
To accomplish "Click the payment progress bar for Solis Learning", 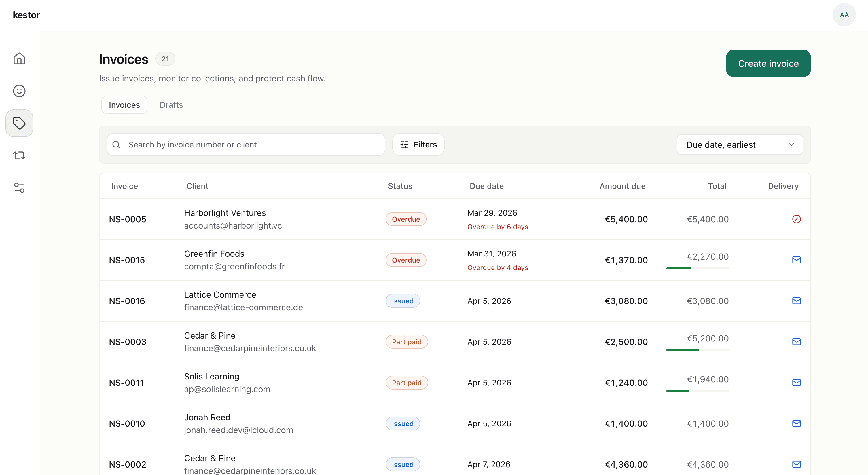I will (x=697, y=391).
